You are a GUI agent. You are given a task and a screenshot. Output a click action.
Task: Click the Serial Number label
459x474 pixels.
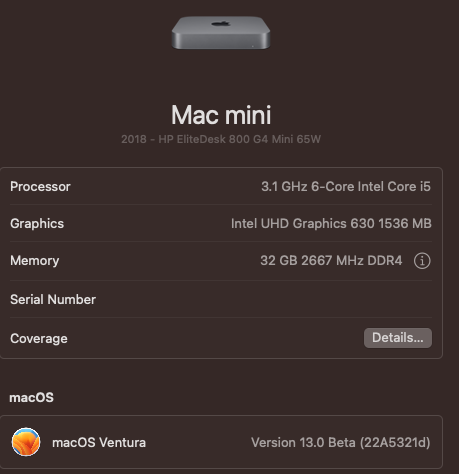pyautogui.click(x=53, y=299)
